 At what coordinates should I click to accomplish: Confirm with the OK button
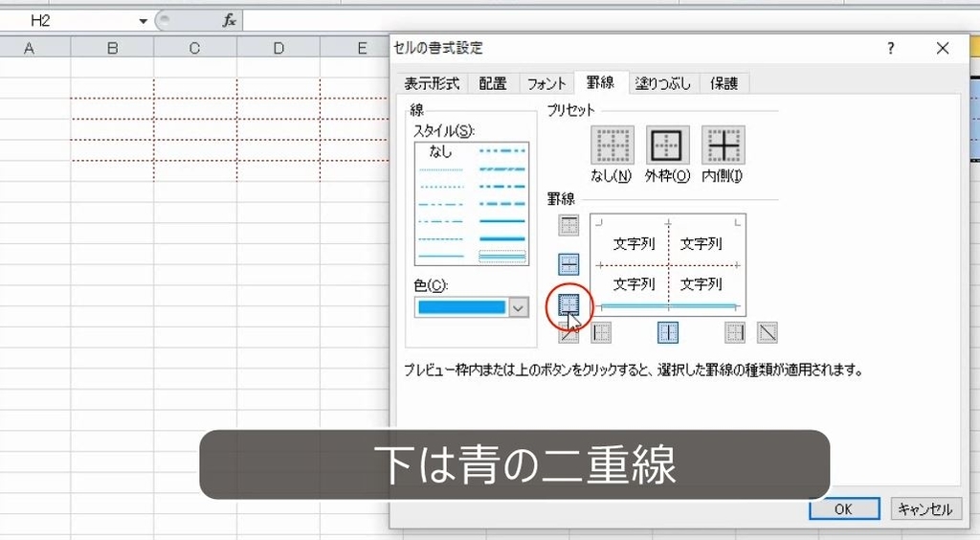point(844,508)
